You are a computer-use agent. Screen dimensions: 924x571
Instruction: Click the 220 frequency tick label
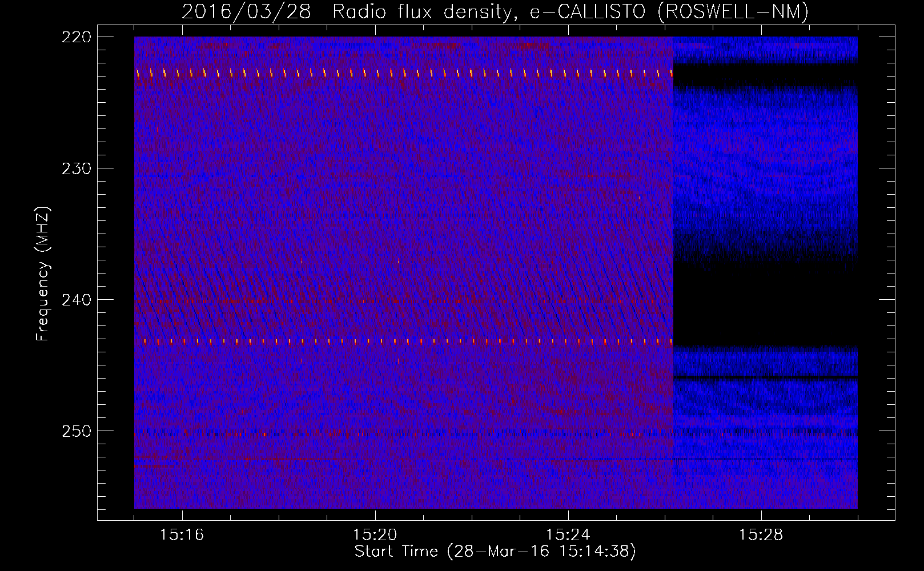tap(77, 37)
